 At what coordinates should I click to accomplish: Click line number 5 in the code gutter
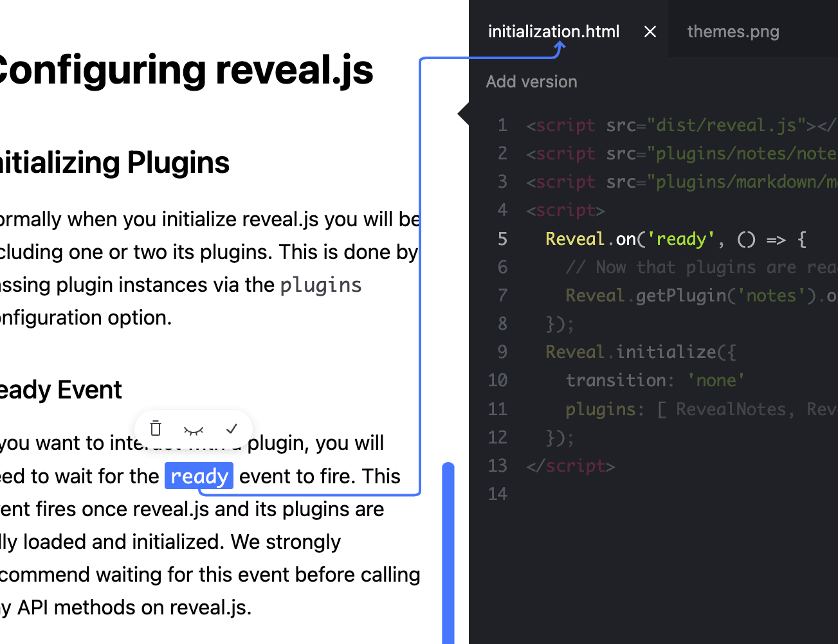tap(502, 239)
